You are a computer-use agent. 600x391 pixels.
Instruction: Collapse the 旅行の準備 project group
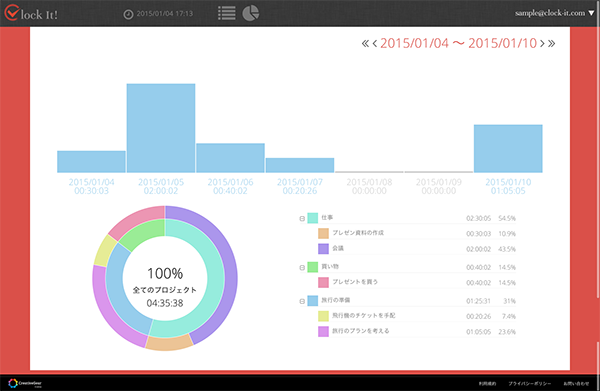(302, 301)
